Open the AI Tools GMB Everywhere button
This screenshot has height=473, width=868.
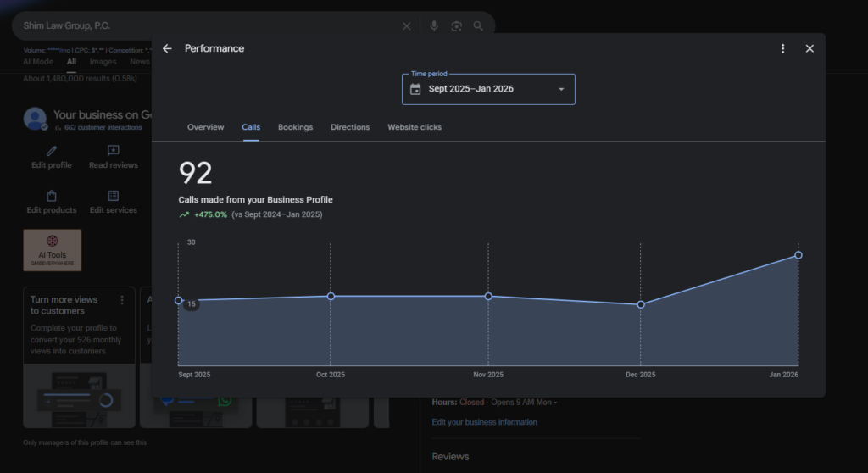[x=52, y=250]
